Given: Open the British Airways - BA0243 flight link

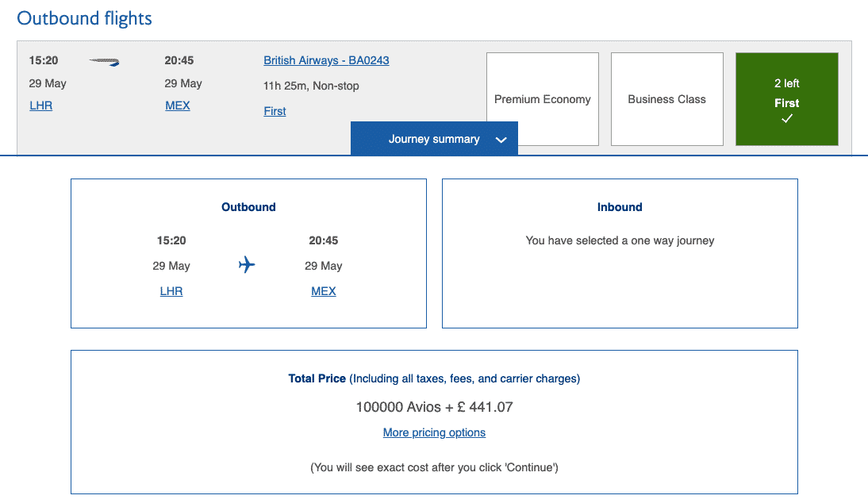Looking at the screenshot, I should [326, 60].
